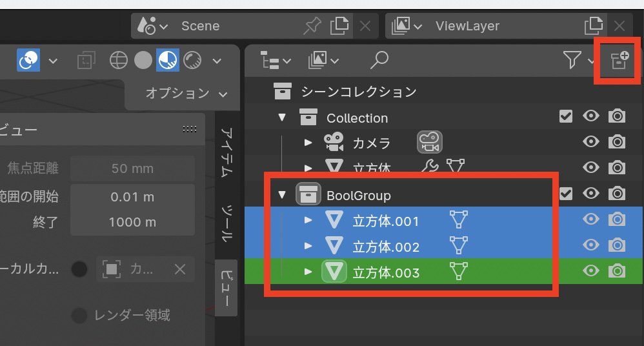Image resolution: width=644 pixels, height=346 pixels.
Task: Collapse the BoolGroup collection triangle
Action: pos(281,195)
